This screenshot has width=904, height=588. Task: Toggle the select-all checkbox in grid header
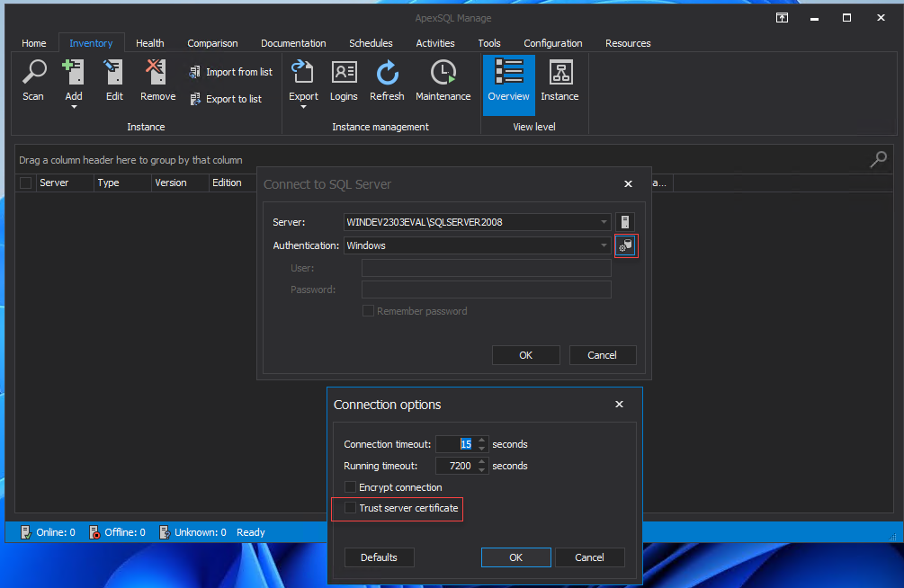coord(25,183)
